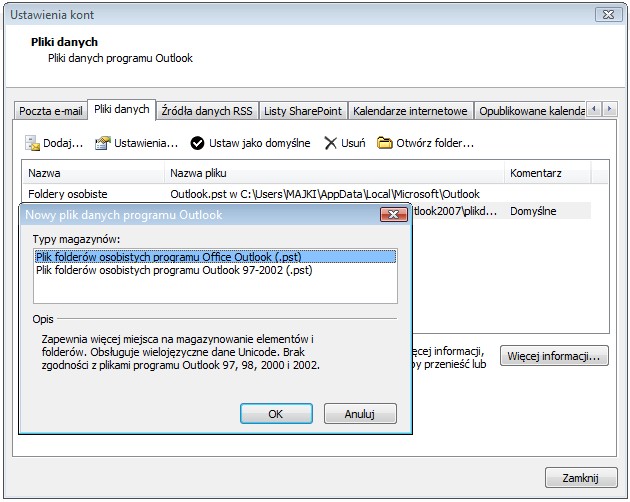
Task: Close the Nowy plik danych dialog
Action: click(392, 215)
